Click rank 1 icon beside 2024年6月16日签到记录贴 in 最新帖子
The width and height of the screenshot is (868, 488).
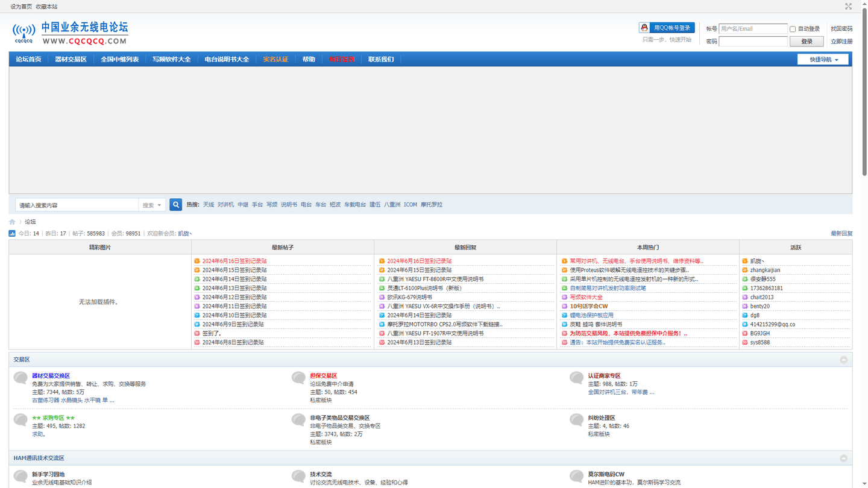197,261
